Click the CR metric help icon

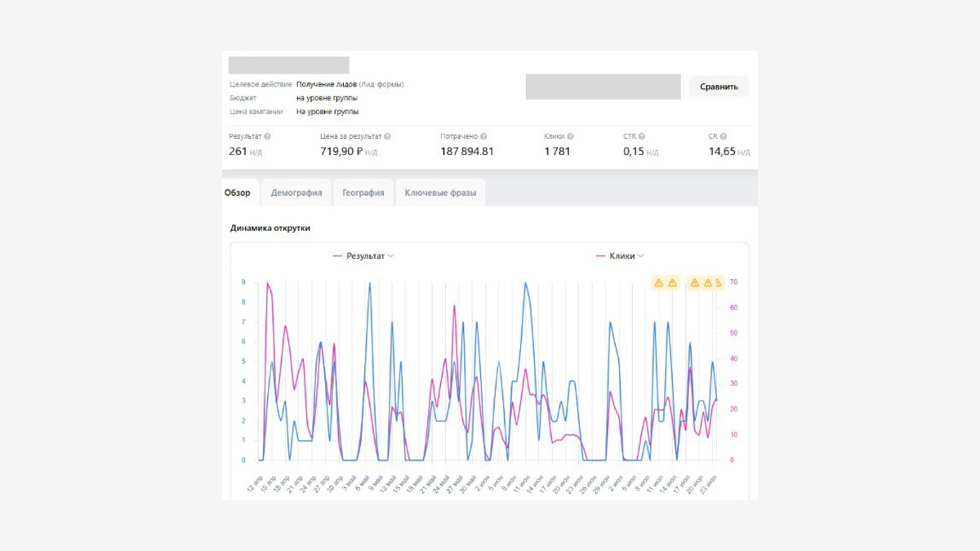724,137
